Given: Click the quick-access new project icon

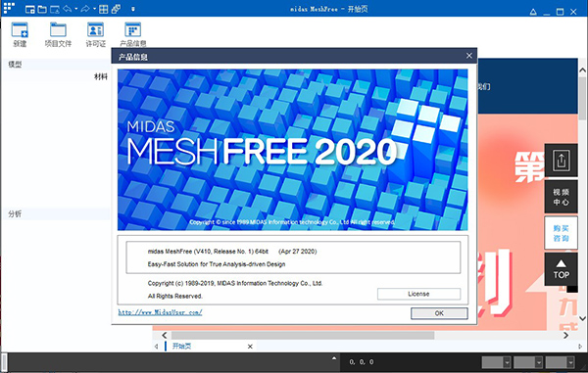Looking at the screenshot, I should (30, 9).
